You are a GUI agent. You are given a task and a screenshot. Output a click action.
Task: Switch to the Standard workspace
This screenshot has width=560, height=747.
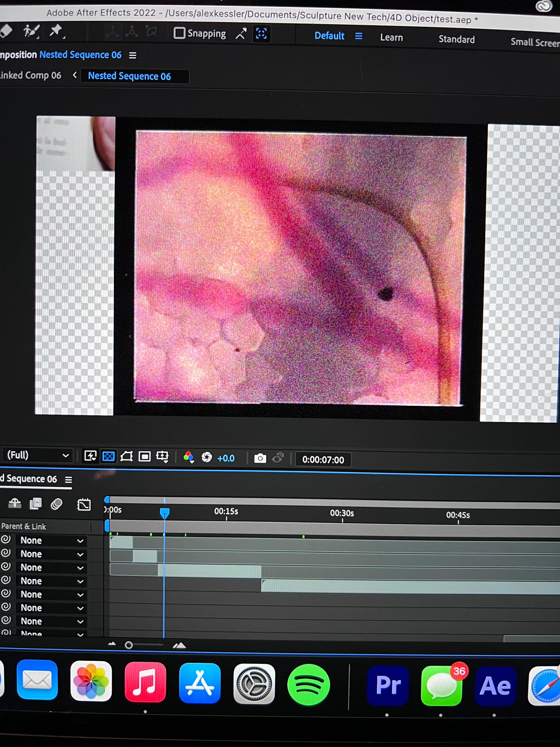[456, 39]
